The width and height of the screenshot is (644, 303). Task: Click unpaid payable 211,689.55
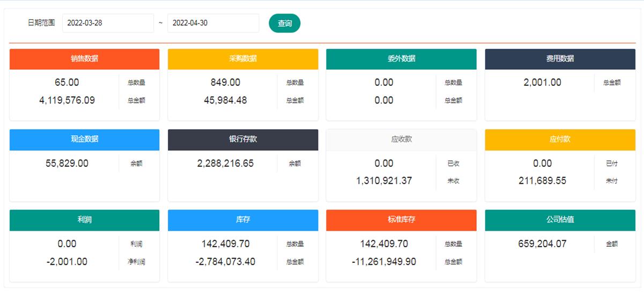[x=543, y=181]
